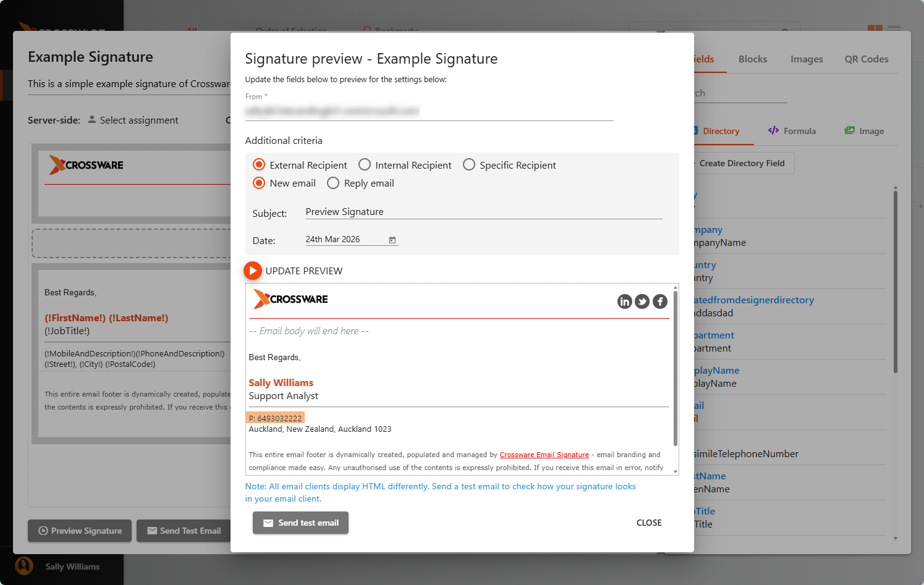Choose Specific Recipient radio button
This screenshot has height=585, width=924.
tap(469, 165)
